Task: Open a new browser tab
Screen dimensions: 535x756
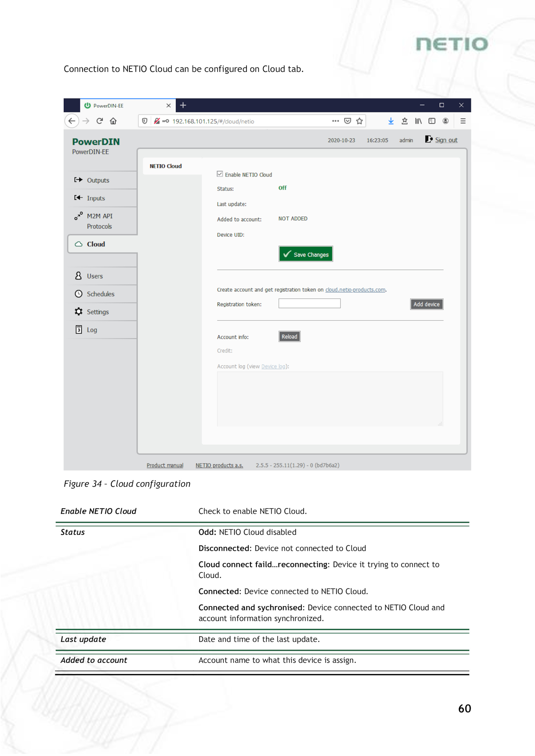Action: [x=183, y=106]
